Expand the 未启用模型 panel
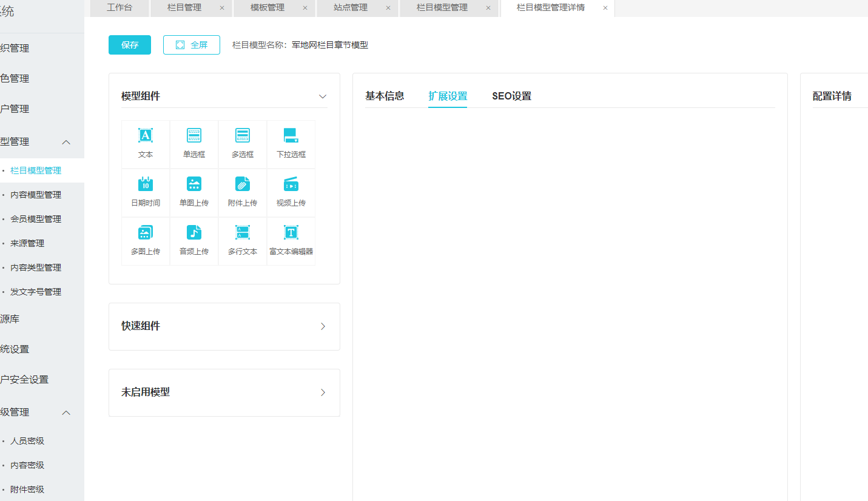This screenshot has width=868, height=501. [323, 392]
